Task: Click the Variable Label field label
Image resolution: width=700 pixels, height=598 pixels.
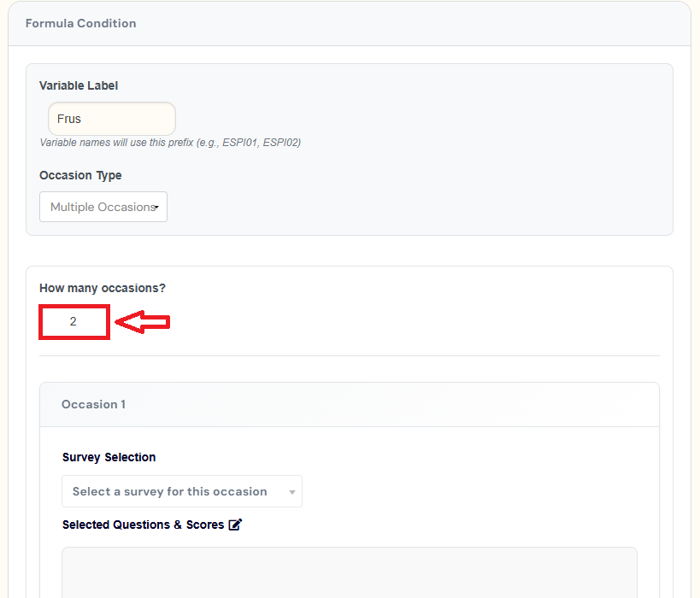Action: (79, 85)
